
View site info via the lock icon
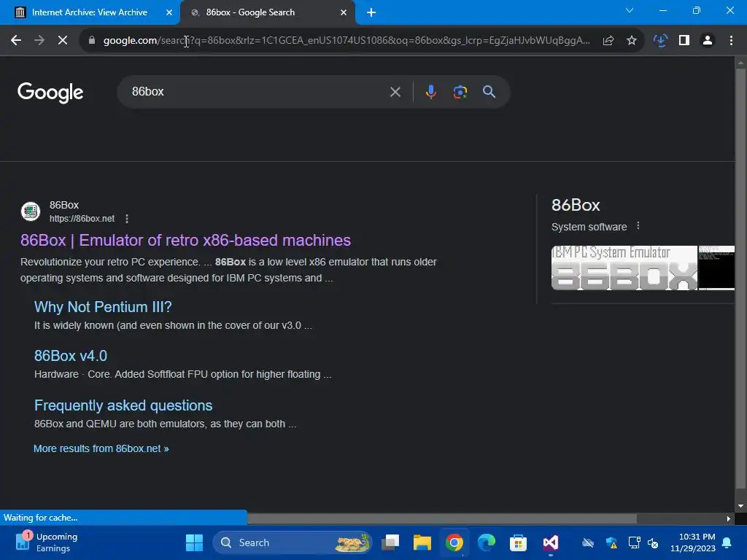[92, 41]
